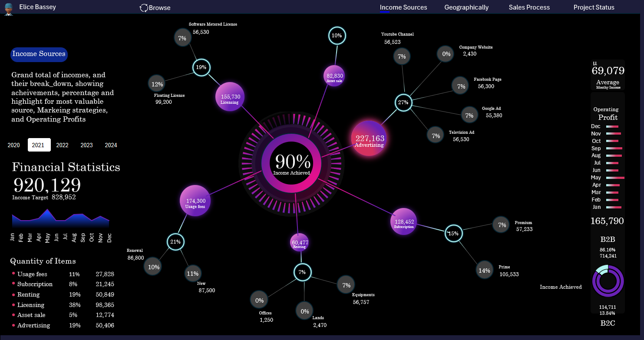Click the May bar in Operating Profit
Viewport: 644px width, 340px height.
point(615,178)
